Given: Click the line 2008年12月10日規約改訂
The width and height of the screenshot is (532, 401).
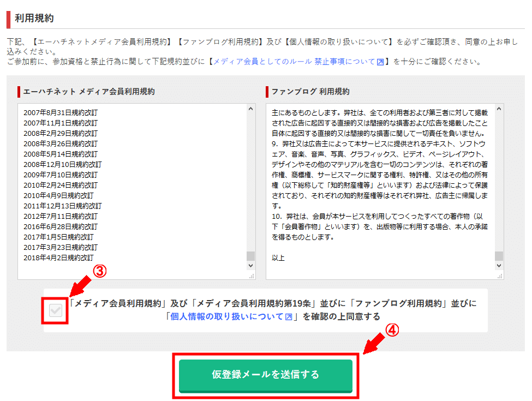Looking at the screenshot, I should coord(62,164).
